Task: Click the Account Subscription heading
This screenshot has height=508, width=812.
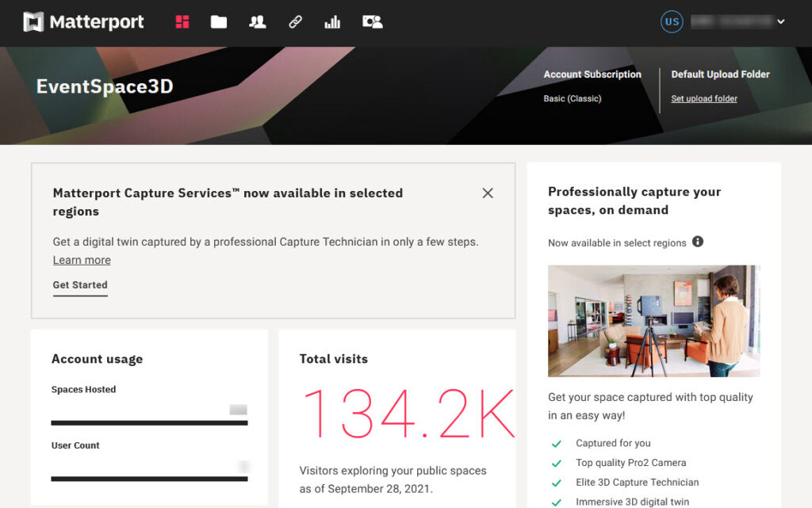Action: click(x=592, y=74)
